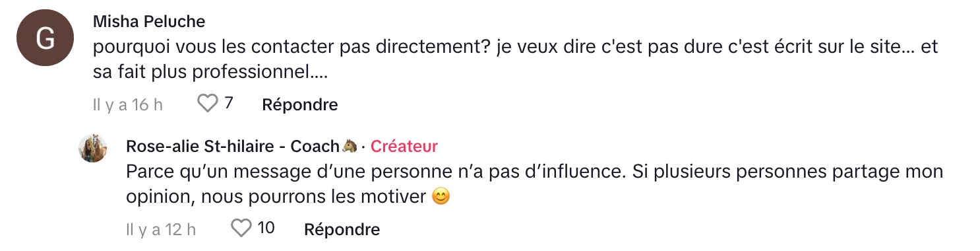980x251 pixels.
Task: Click the 'pourquoi vous les contacter' comment line
Action: [515, 47]
